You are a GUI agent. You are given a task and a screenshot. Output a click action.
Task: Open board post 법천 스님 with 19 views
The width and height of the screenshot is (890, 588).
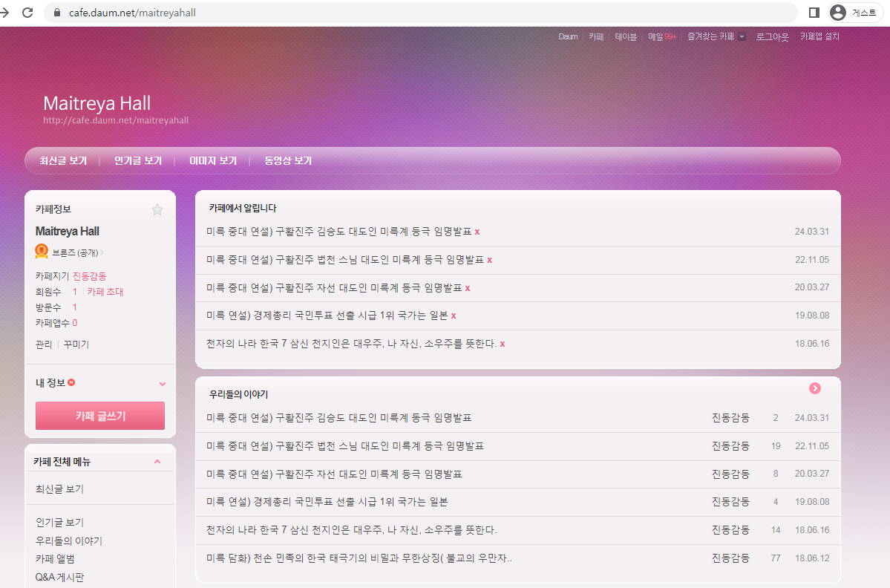point(345,446)
